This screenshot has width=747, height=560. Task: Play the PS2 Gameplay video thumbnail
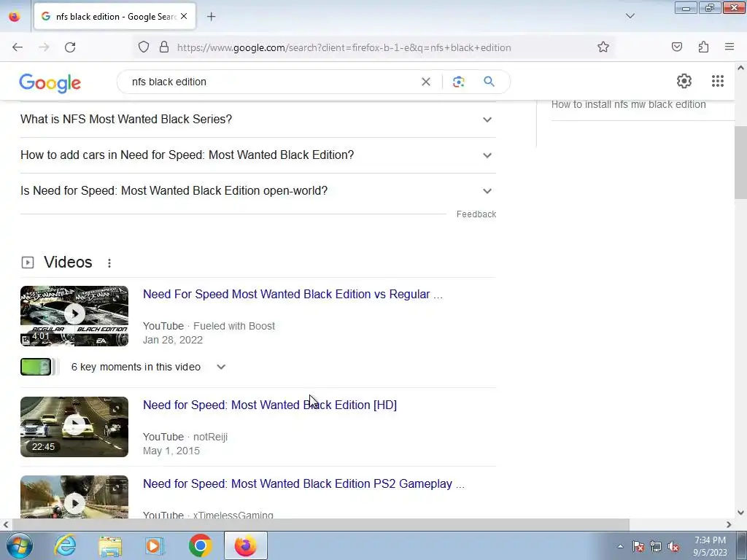74,497
